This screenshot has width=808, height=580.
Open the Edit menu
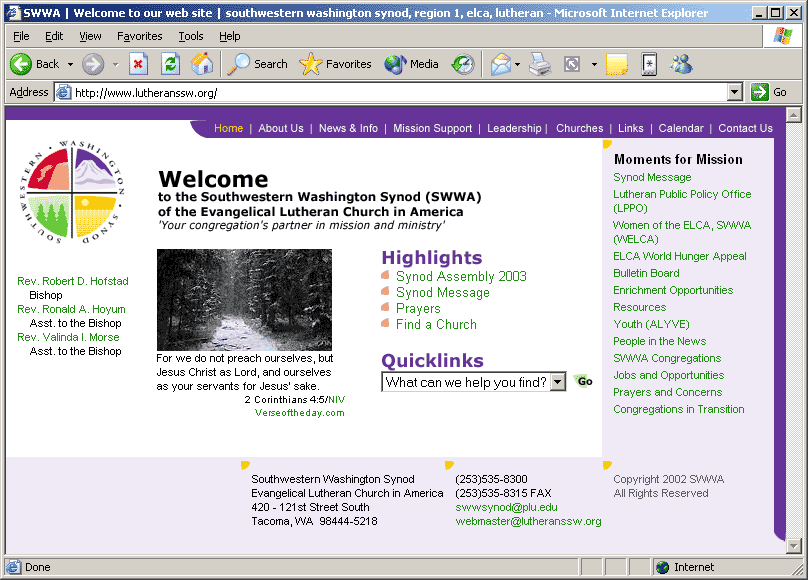(54, 36)
